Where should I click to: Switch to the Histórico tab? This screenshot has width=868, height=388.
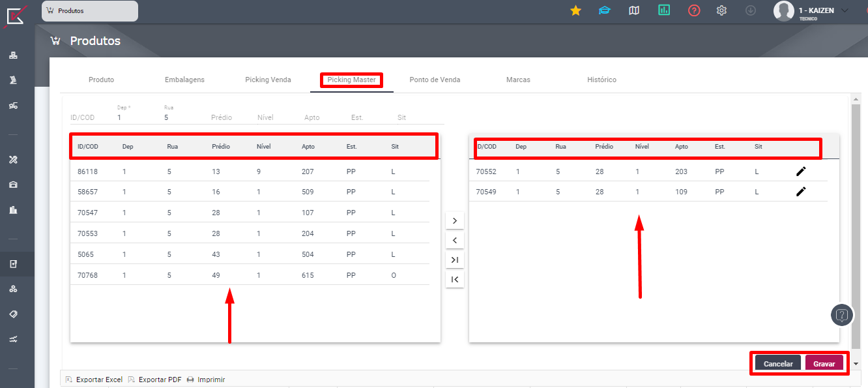601,80
